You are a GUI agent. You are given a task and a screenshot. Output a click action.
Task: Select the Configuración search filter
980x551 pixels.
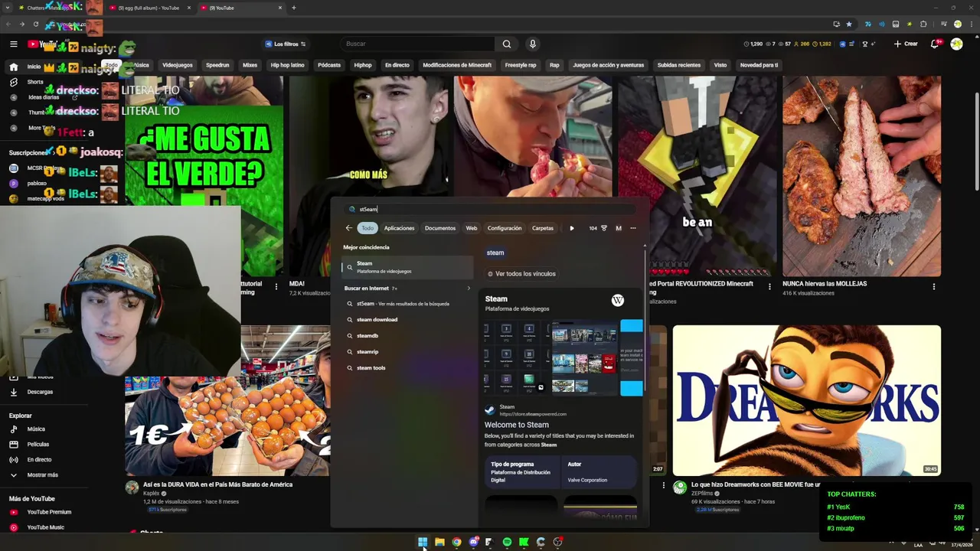505,228
